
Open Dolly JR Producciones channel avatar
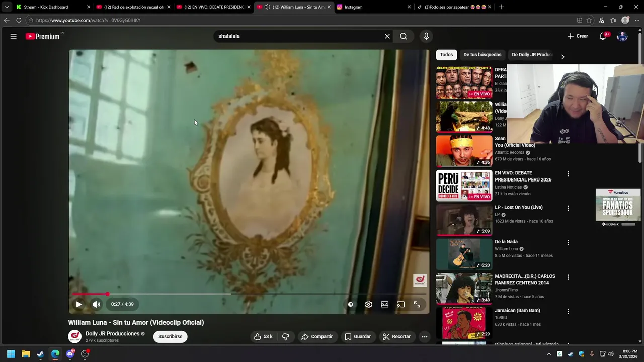75,336
